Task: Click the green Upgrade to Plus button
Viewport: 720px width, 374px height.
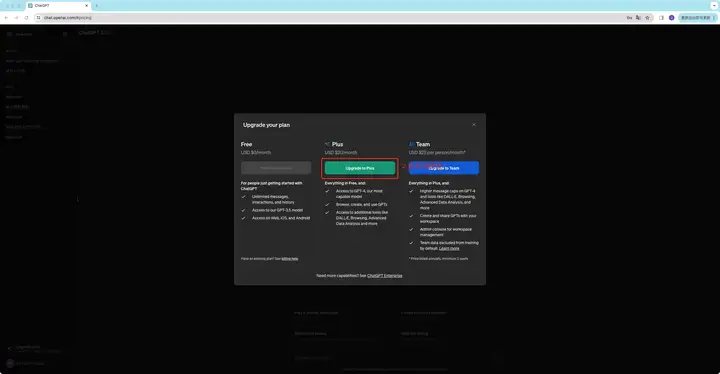Action: pyautogui.click(x=360, y=168)
